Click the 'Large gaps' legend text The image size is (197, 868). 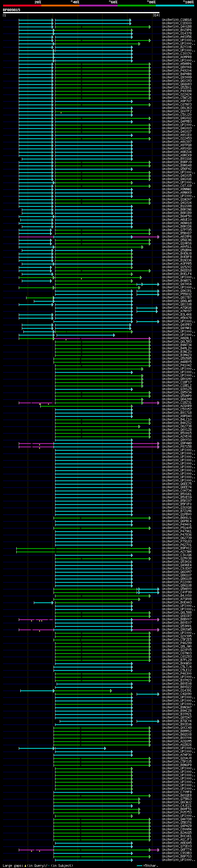(x=13, y=866)
